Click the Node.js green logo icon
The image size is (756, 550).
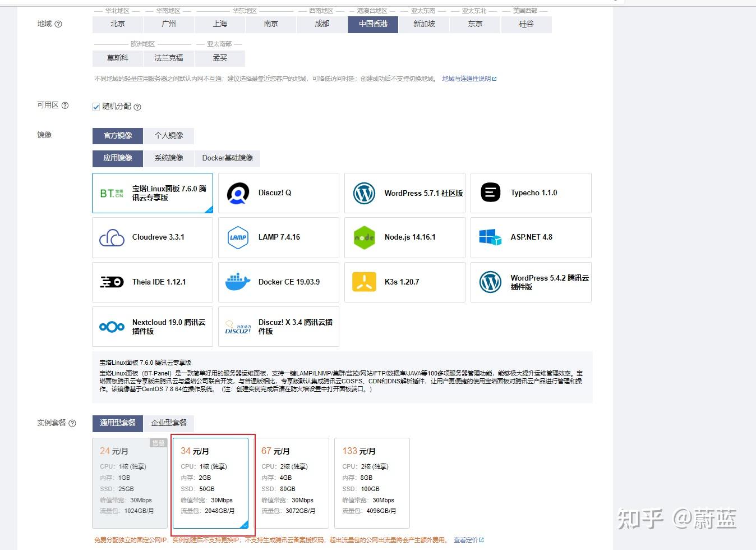364,237
